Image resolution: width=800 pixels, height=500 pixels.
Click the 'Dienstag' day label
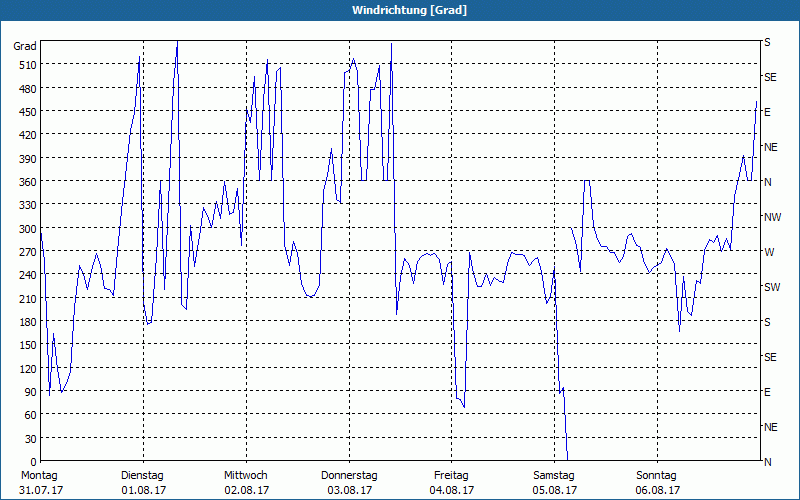pyautogui.click(x=142, y=476)
